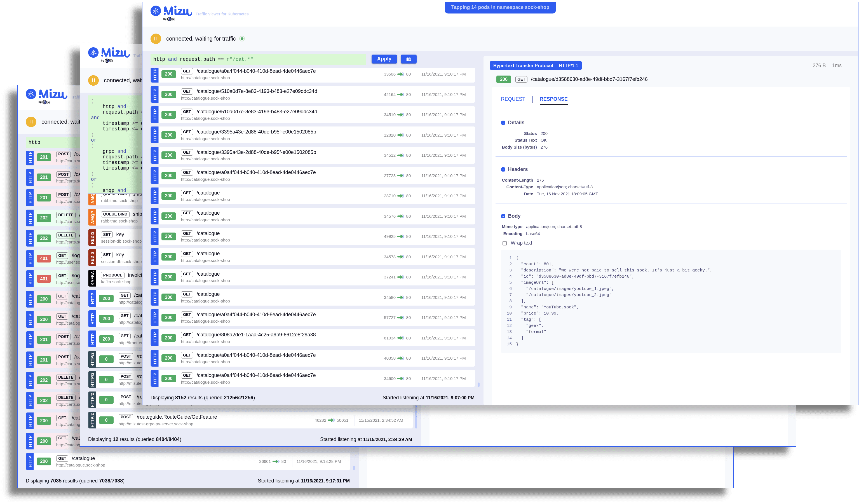859x504 pixels.
Task: Click the HTTP/2 tag on the GetFeature row
Action: [92, 420]
